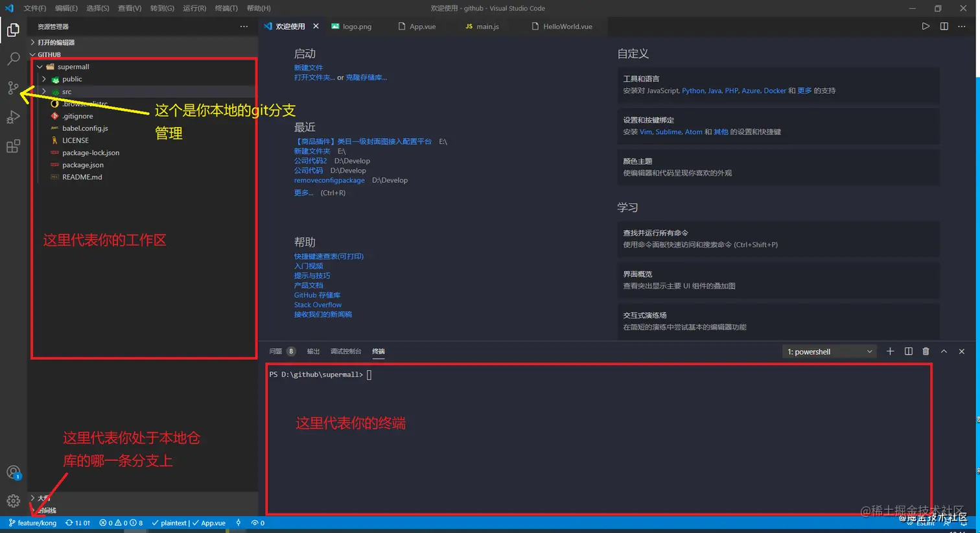
Task: Open the 查看(V) menu
Action: coord(130,8)
